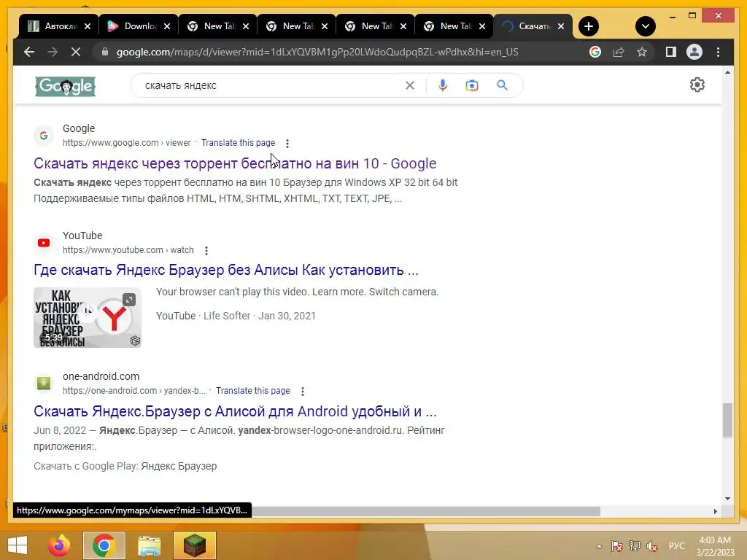This screenshot has height=560, width=747.
Task: Show hidden tray icons arrow
Action: click(599, 546)
